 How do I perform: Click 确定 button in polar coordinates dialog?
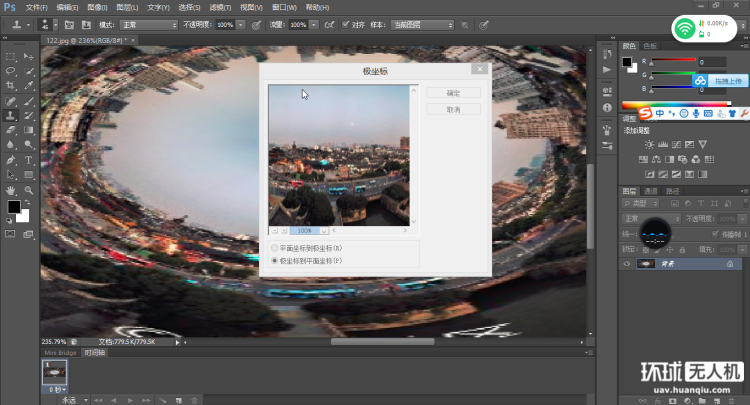point(453,93)
